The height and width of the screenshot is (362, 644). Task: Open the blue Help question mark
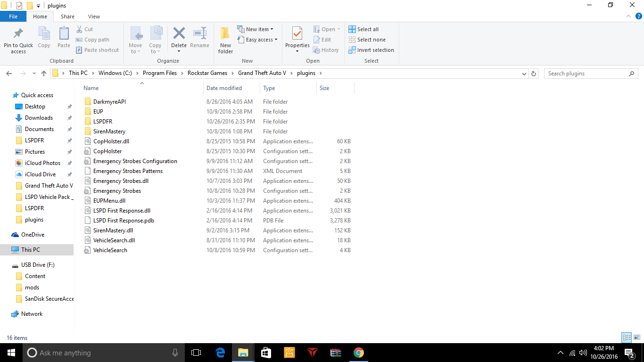pos(639,16)
